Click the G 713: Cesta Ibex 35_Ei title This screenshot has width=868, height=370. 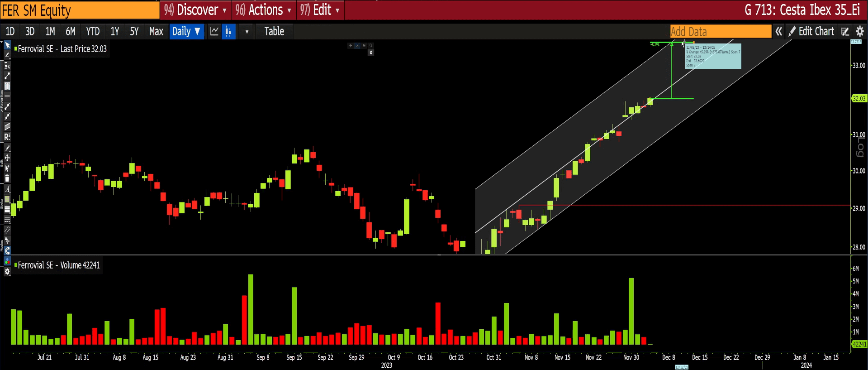[x=802, y=10]
